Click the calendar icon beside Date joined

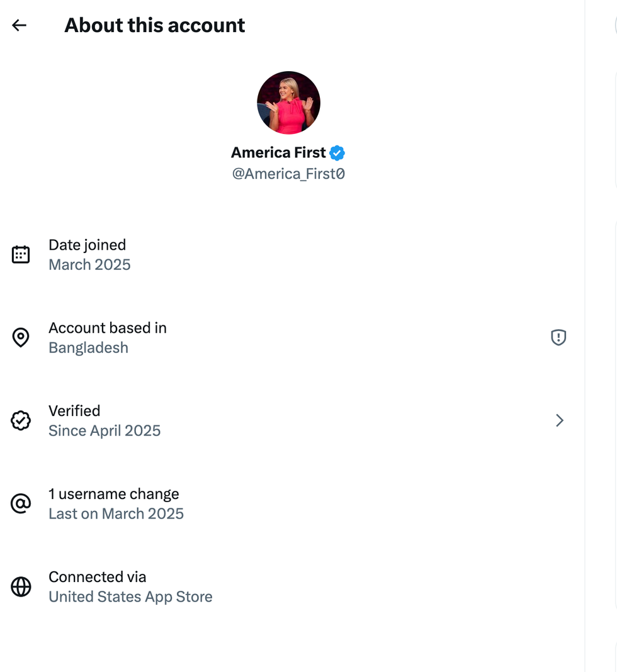tap(21, 254)
